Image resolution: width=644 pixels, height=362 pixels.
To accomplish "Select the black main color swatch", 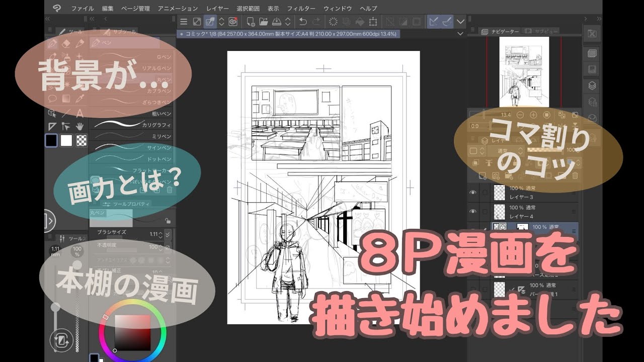I will pyautogui.click(x=51, y=140).
